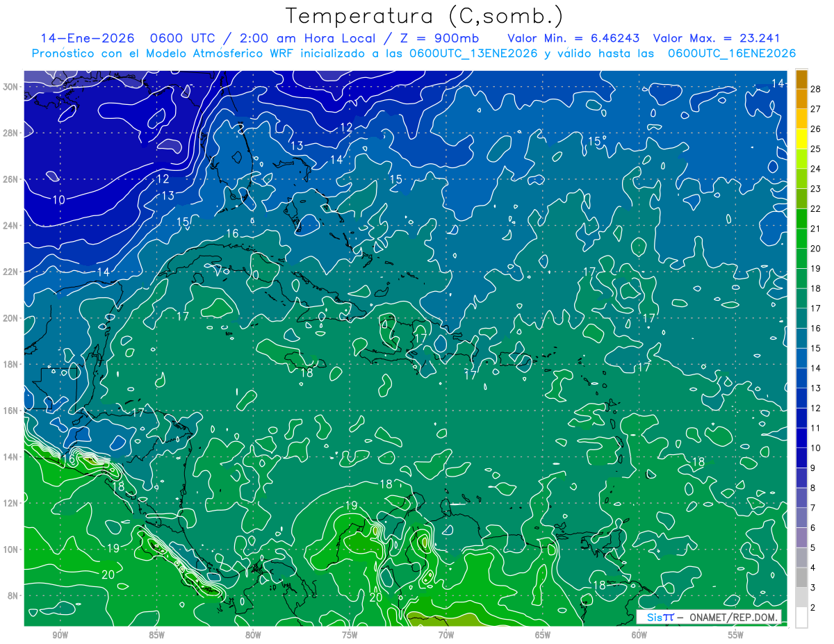The image size is (834, 644).
Task: Click the brown legend swatch above 28
Action: tap(801, 79)
